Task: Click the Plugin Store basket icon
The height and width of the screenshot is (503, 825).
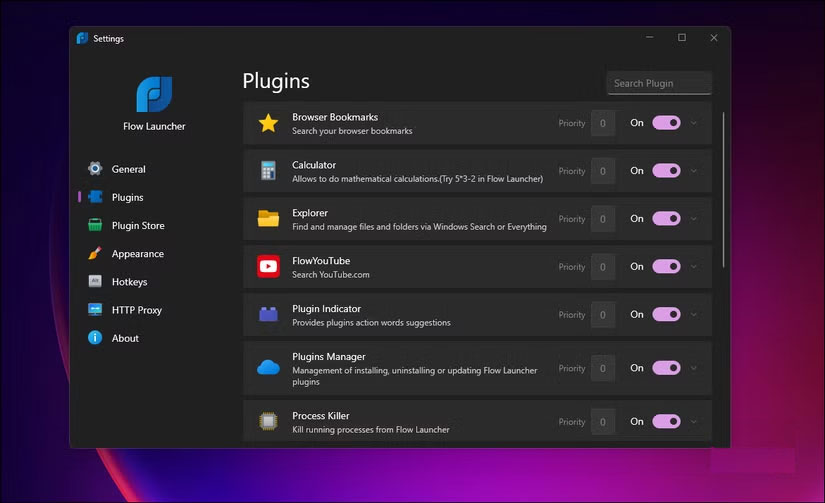Action: click(95, 225)
